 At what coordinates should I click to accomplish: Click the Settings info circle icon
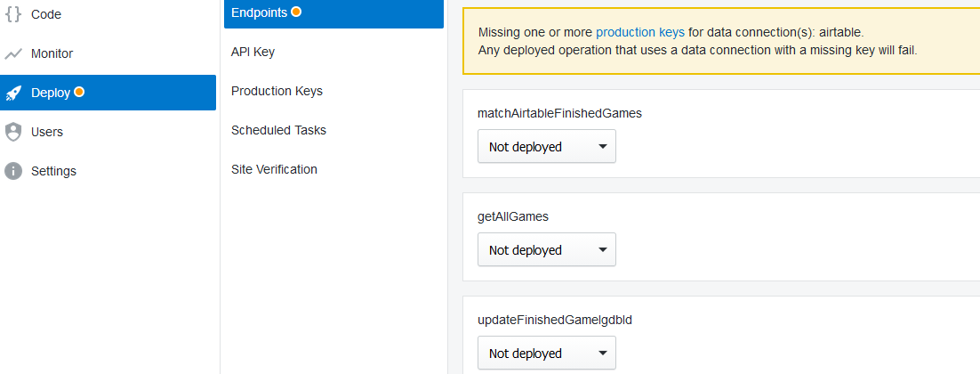13,171
